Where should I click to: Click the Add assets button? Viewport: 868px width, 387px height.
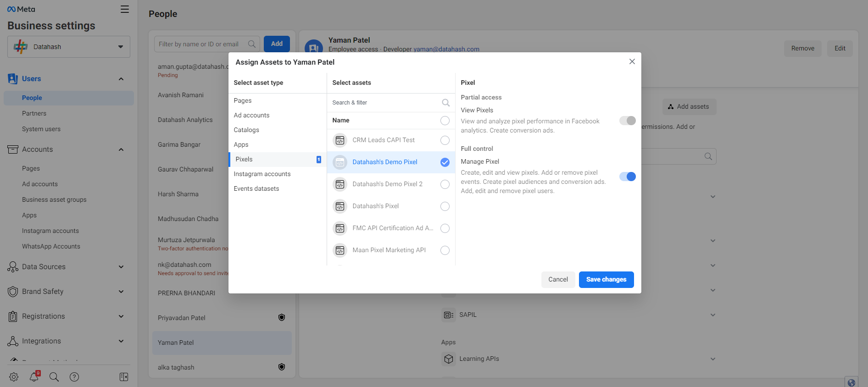(689, 107)
